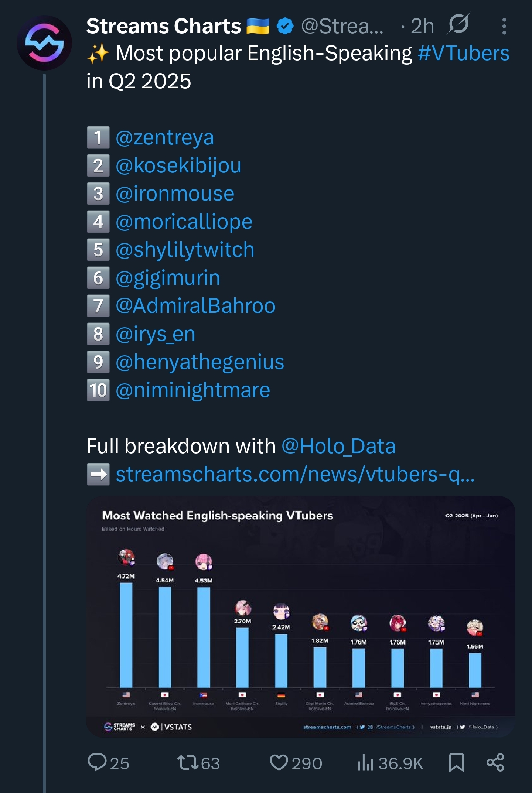Open the three-dot more options menu
This screenshot has height=793, width=532.
point(504,26)
